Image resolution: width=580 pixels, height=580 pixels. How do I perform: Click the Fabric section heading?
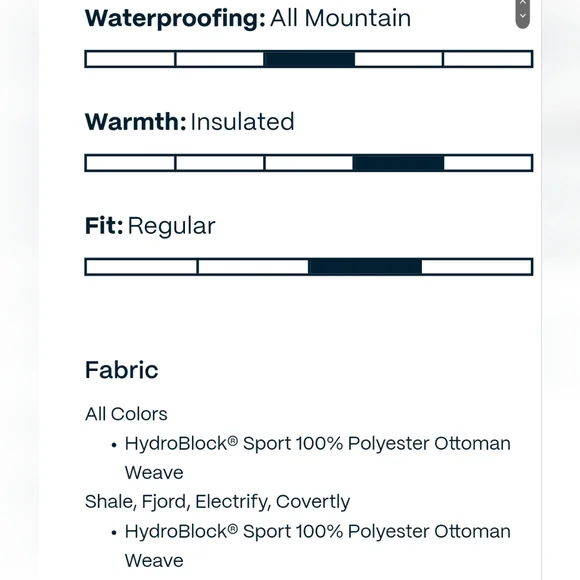click(122, 370)
